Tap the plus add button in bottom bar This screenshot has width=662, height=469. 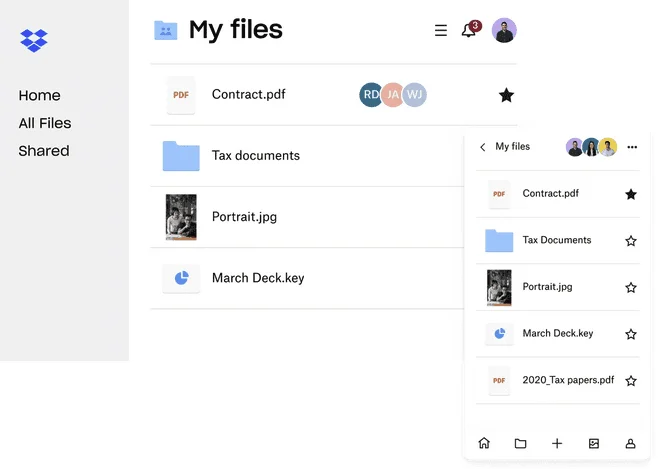tap(557, 443)
